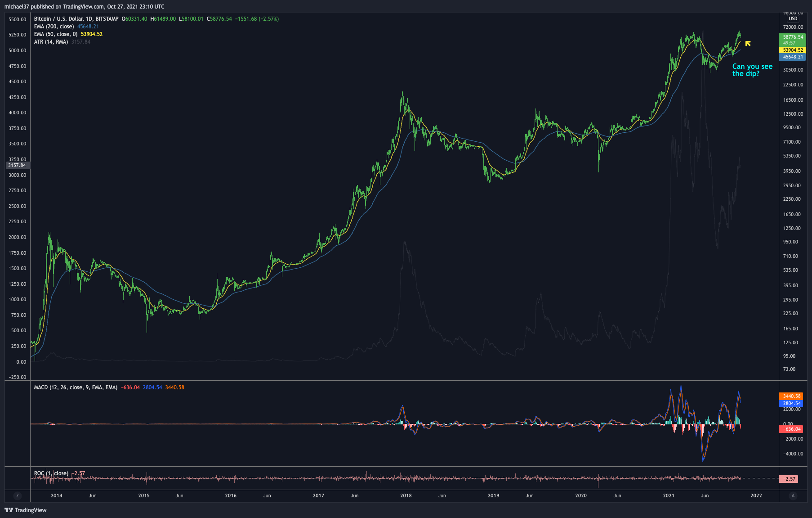Click the 53904.52 value beside EMA 50 legend
Image resolution: width=812 pixels, height=518 pixels.
(x=92, y=34)
